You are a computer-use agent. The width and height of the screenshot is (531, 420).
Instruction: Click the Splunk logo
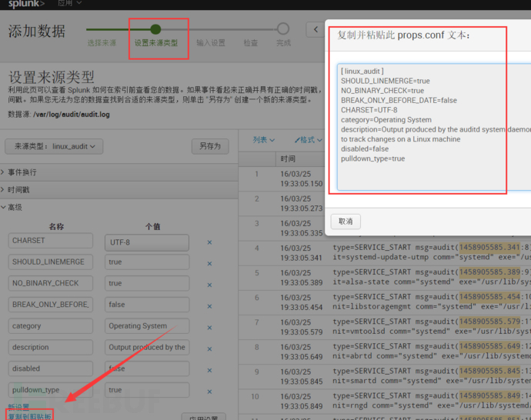(26, 3)
